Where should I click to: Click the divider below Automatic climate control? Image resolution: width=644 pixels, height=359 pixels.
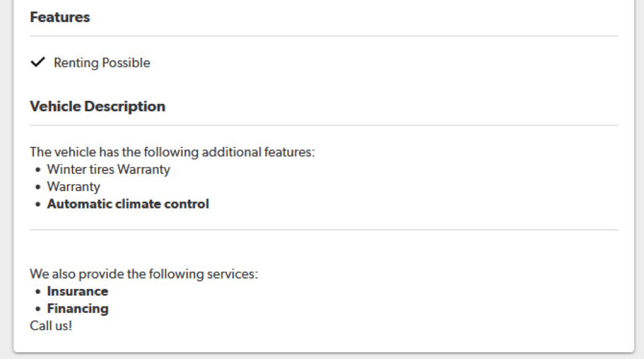(x=324, y=230)
